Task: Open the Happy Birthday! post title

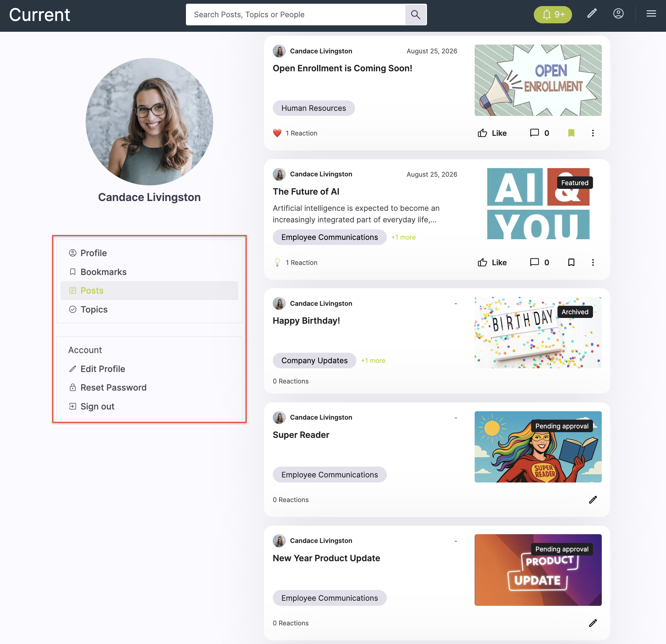Action: (x=306, y=321)
